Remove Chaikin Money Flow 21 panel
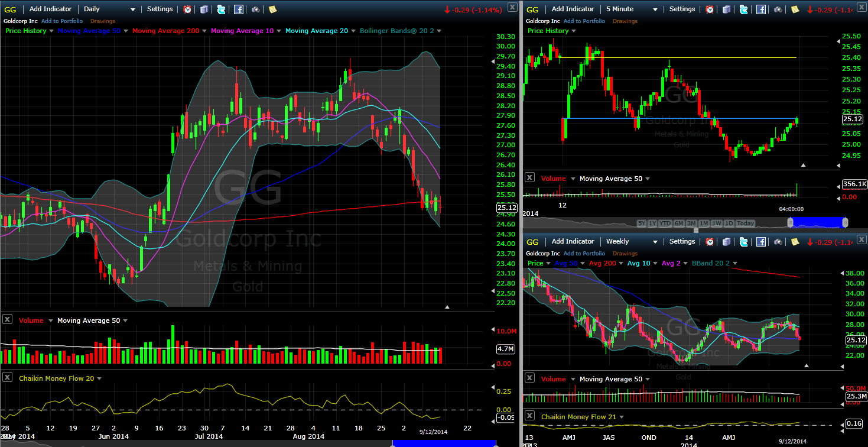 coord(529,416)
